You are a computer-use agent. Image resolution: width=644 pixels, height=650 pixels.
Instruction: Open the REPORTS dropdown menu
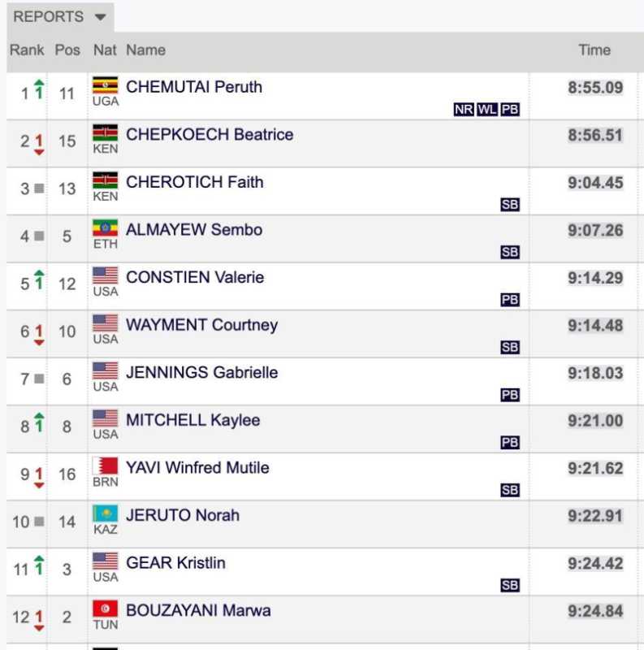[59, 17]
